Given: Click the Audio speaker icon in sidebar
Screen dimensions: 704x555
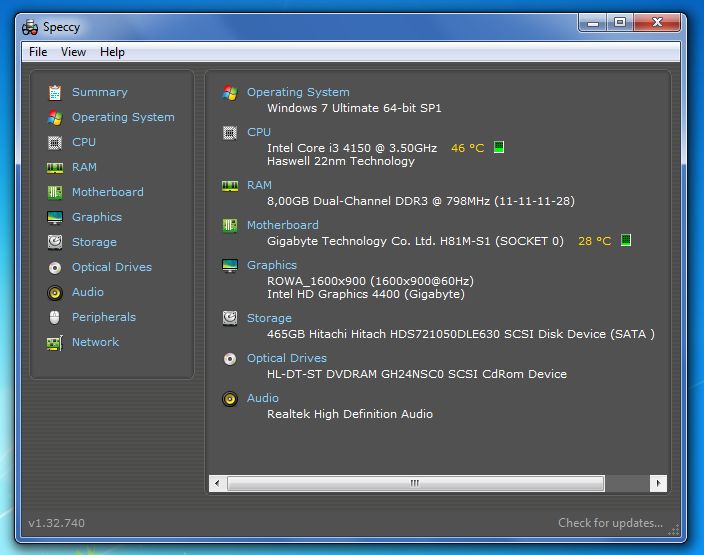Looking at the screenshot, I should pyautogui.click(x=55, y=293).
